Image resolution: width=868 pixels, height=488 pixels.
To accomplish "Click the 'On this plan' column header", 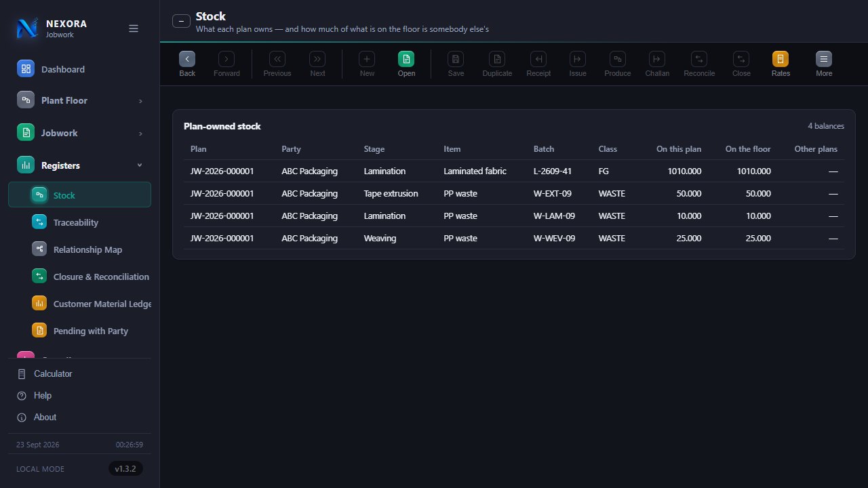I will [679, 149].
